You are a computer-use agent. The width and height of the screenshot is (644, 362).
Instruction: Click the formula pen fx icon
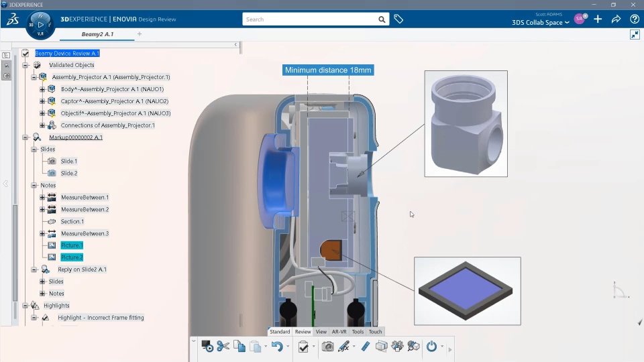pos(343,347)
